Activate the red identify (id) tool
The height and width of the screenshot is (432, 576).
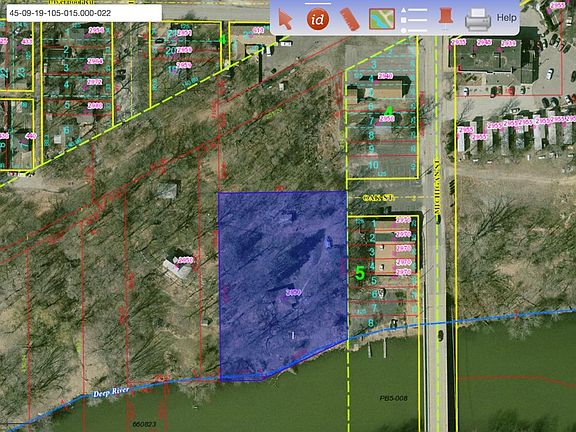(x=317, y=19)
